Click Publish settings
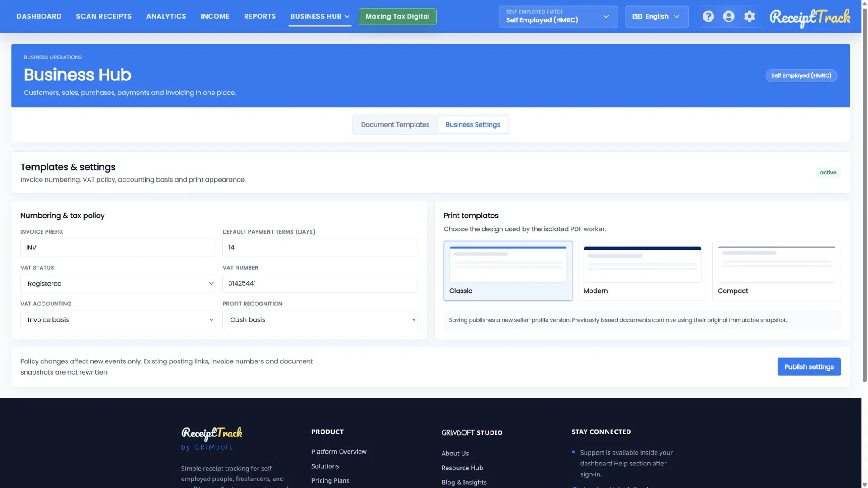 pyautogui.click(x=809, y=367)
